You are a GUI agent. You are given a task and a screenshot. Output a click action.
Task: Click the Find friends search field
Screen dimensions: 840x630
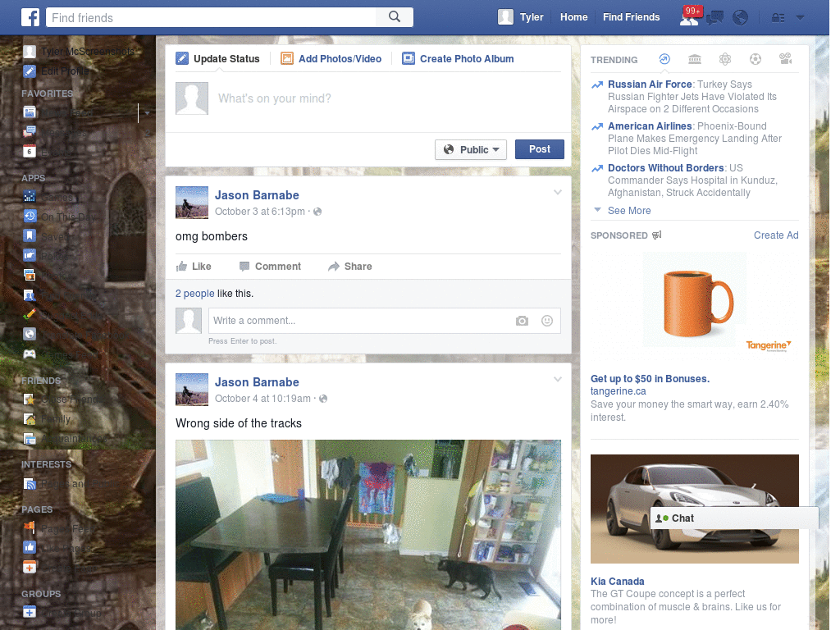[212, 17]
